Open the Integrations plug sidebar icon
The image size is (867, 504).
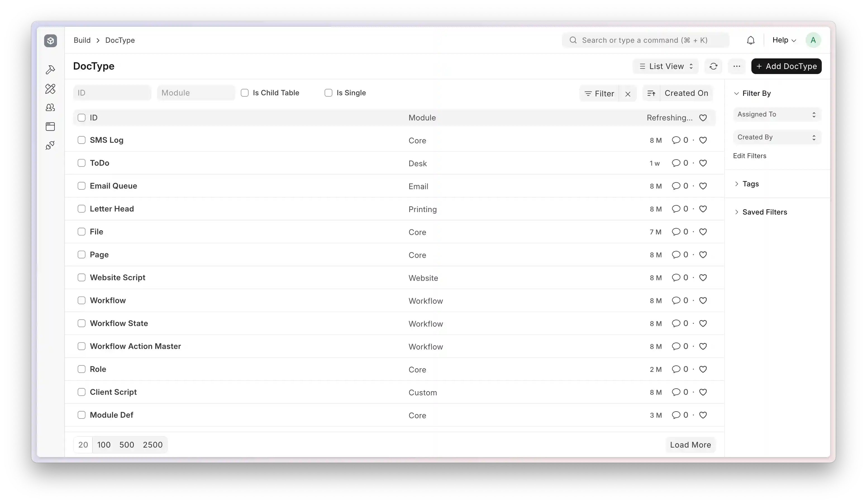coord(51,145)
